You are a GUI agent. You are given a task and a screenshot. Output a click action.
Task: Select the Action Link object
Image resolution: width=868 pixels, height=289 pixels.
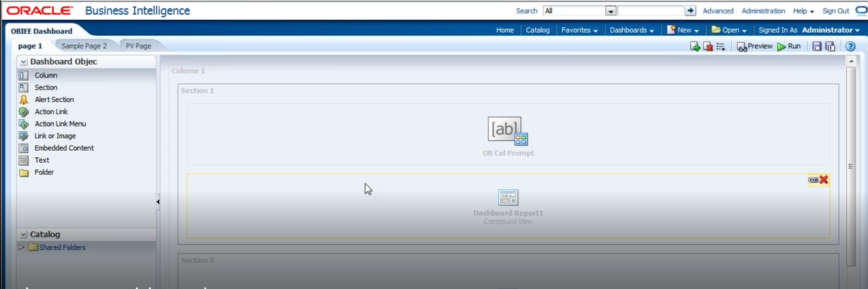51,111
